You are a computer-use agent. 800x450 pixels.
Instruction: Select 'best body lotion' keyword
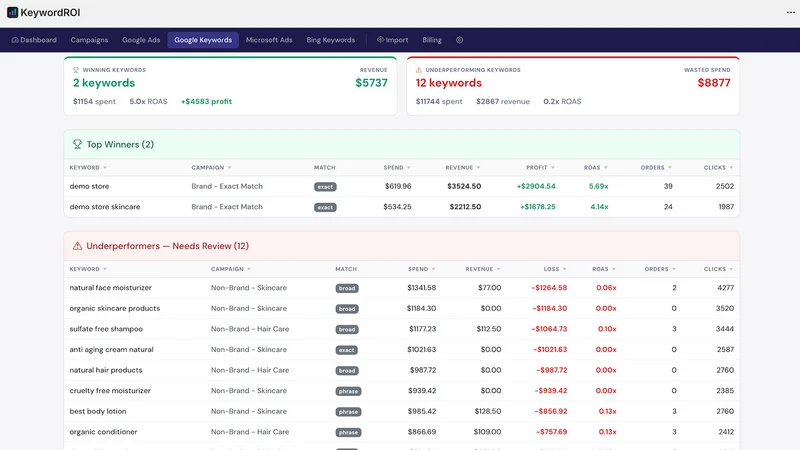point(98,411)
